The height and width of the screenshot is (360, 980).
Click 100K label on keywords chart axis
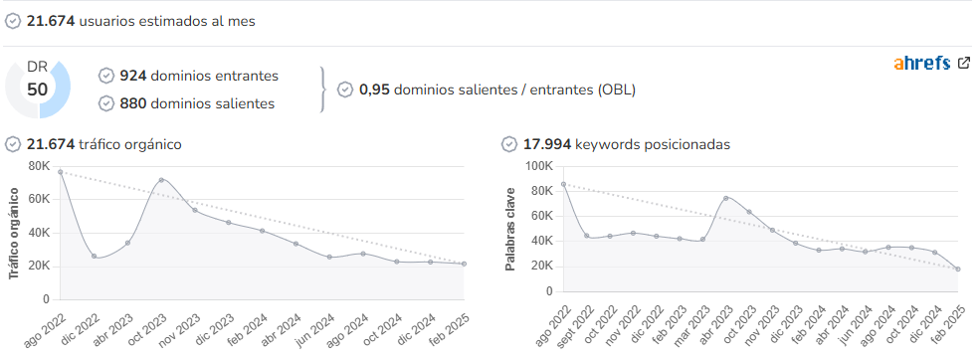pyautogui.click(x=540, y=166)
